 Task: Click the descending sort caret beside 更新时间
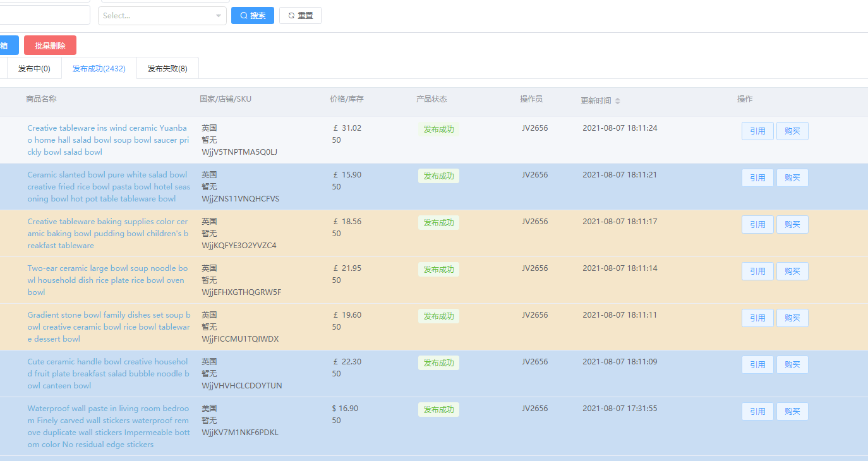(x=618, y=103)
